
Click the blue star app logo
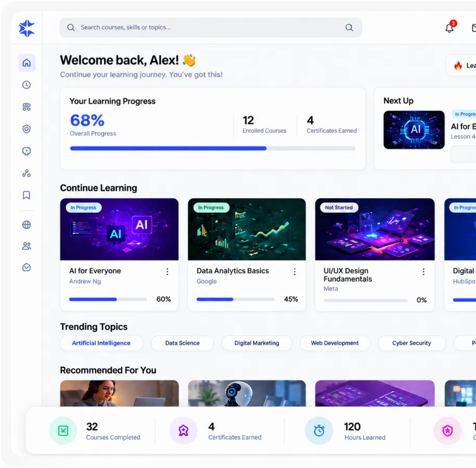[x=27, y=28]
